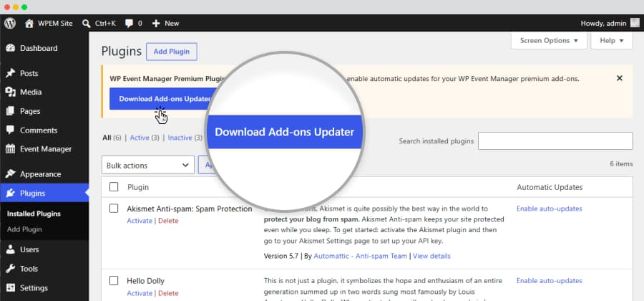Image resolution: width=644 pixels, height=301 pixels.
Task: Click the Pages icon in sidebar
Action: pos(10,111)
